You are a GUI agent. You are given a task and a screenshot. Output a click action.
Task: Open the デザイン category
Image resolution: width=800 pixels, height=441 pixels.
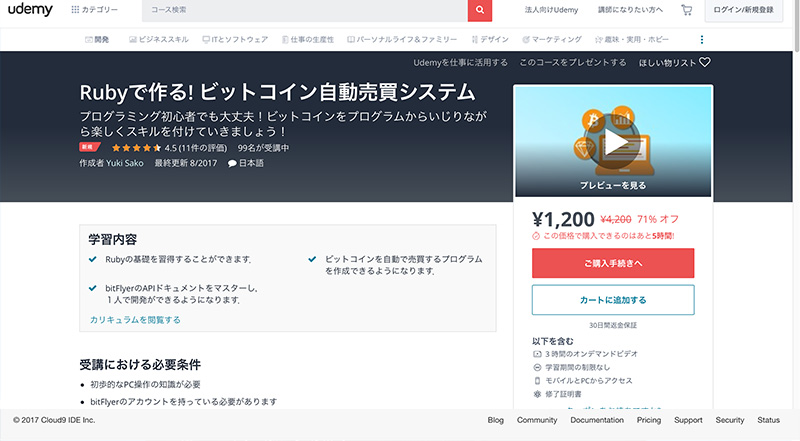(490, 39)
